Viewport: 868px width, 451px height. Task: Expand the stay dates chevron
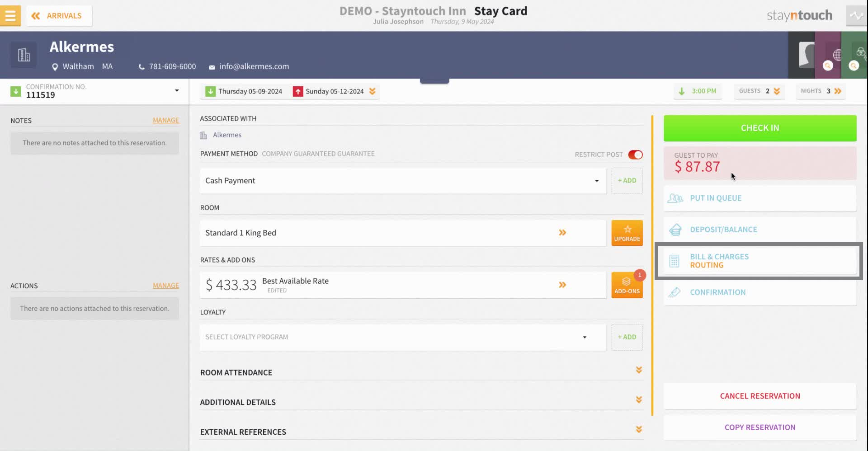point(372,91)
